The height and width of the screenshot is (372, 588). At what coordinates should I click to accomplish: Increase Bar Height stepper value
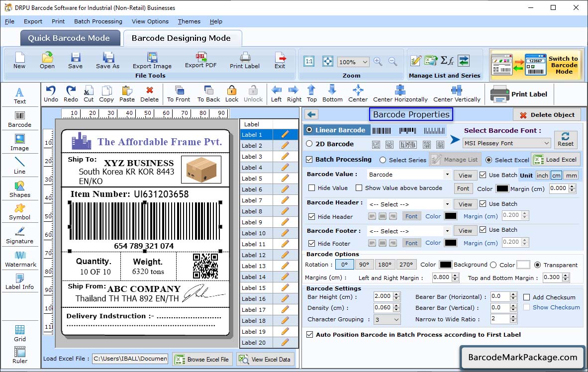(x=397, y=294)
